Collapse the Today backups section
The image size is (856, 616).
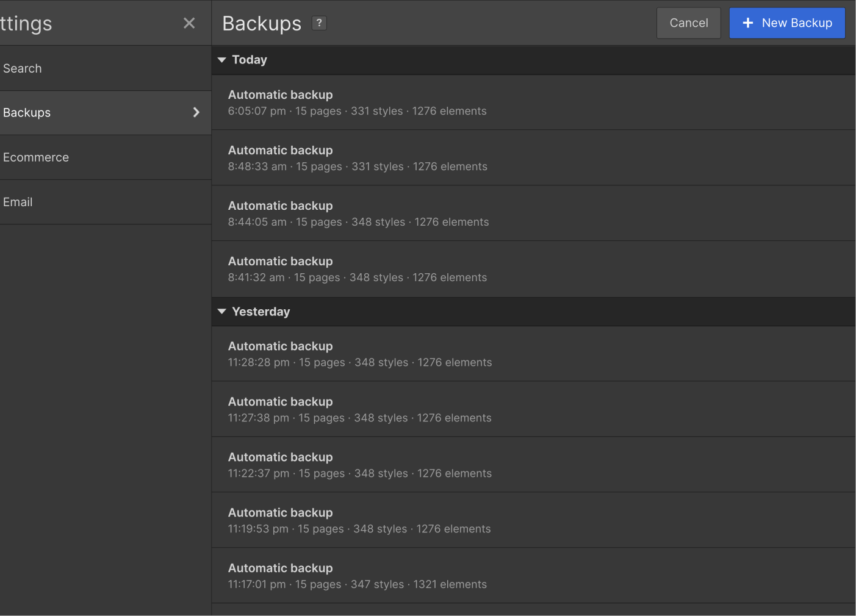pos(221,60)
